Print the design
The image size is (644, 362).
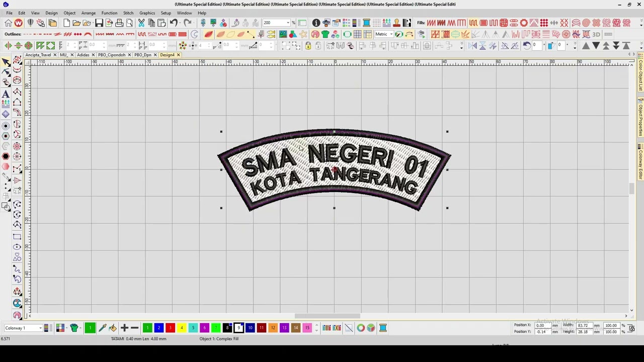(x=119, y=23)
